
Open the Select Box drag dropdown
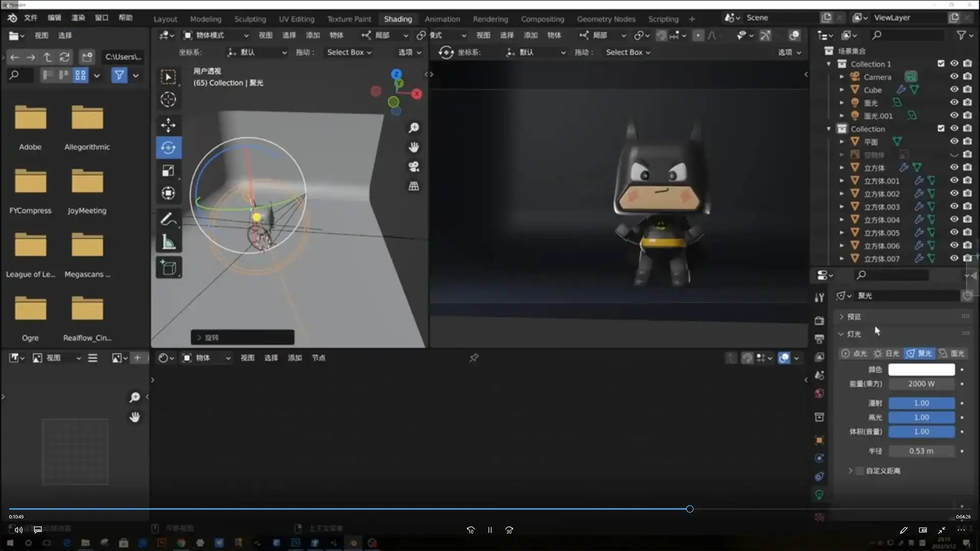[x=349, y=52]
